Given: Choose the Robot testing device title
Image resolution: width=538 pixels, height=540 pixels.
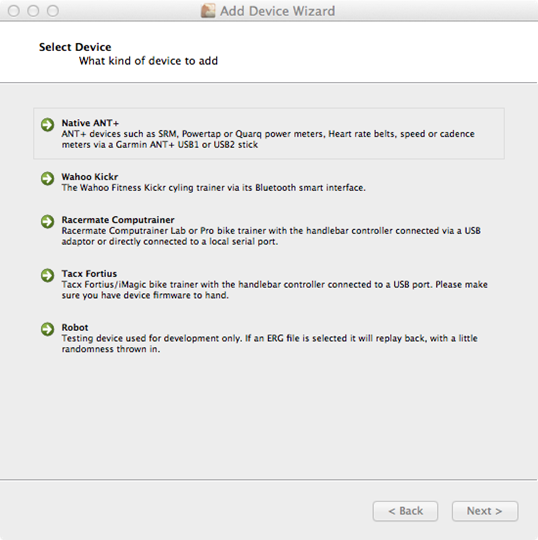Looking at the screenshot, I should 75,327.
